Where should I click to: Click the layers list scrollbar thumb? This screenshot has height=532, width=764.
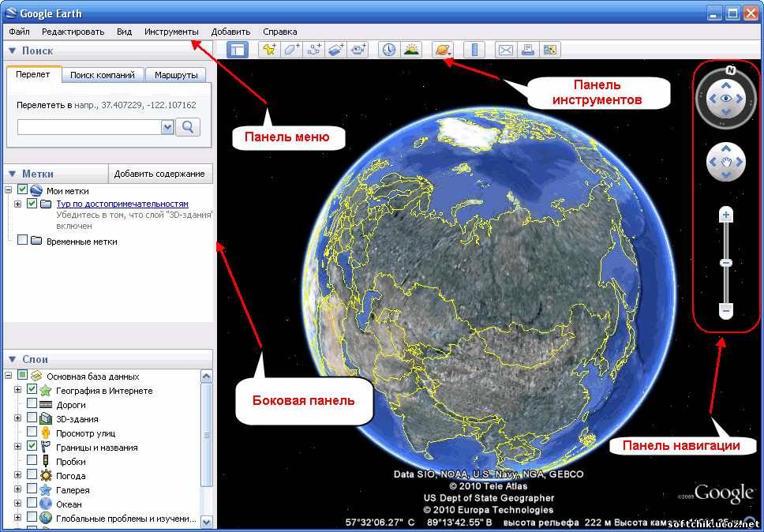coord(207,435)
